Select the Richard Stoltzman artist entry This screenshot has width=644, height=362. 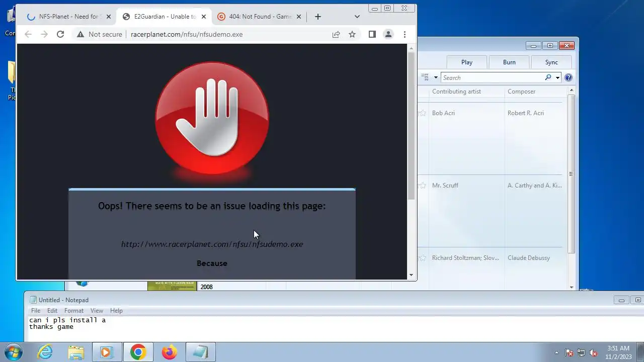click(x=465, y=258)
